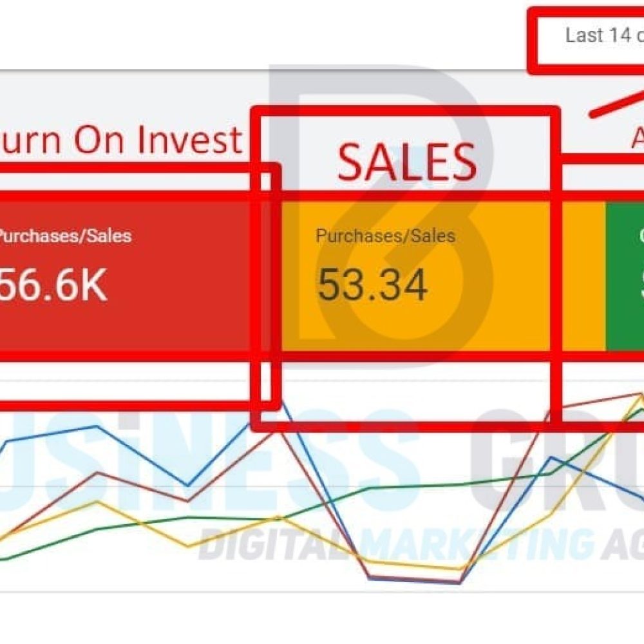Screen dimensions: 644x644
Task: Click the 56.6K metric value
Action: click(x=53, y=285)
